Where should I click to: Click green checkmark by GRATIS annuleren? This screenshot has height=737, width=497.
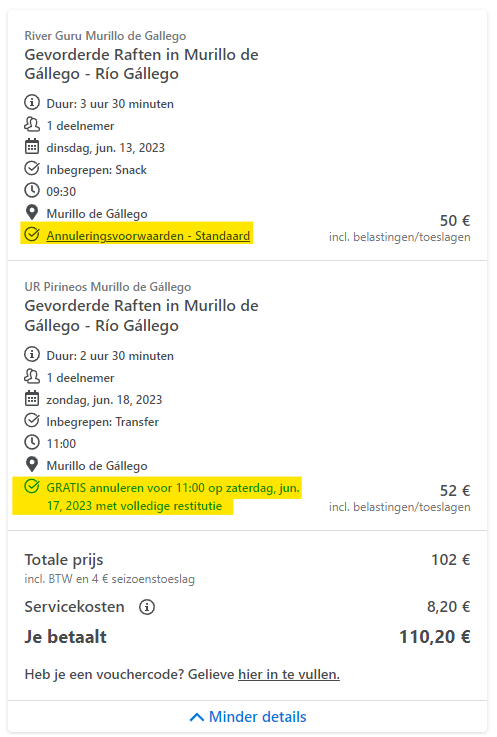click(x=32, y=486)
